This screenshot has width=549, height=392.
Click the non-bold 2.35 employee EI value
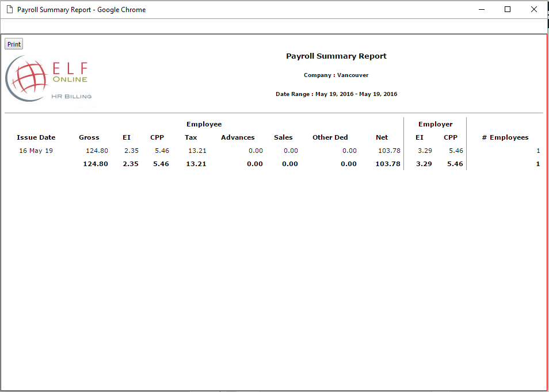pyautogui.click(x=131, y=151)
